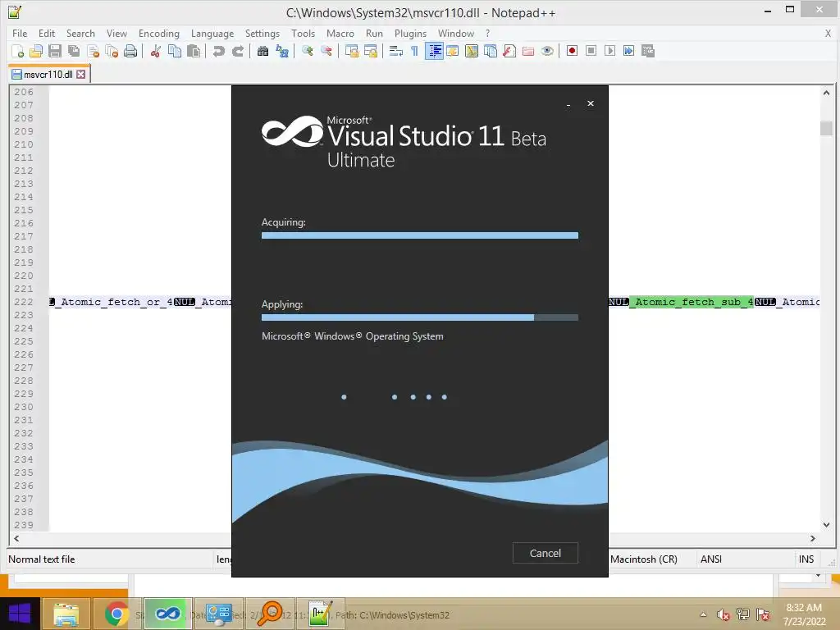Image resolution: width=840 pixels, height=630 pixels.
Task: Click the vertical scrollbar down arrow
Action: 826,525
